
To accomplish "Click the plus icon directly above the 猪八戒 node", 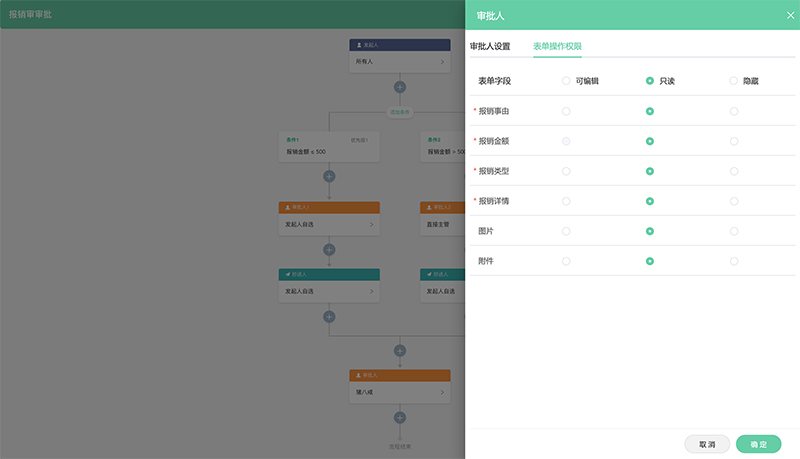I will point(400,351).
